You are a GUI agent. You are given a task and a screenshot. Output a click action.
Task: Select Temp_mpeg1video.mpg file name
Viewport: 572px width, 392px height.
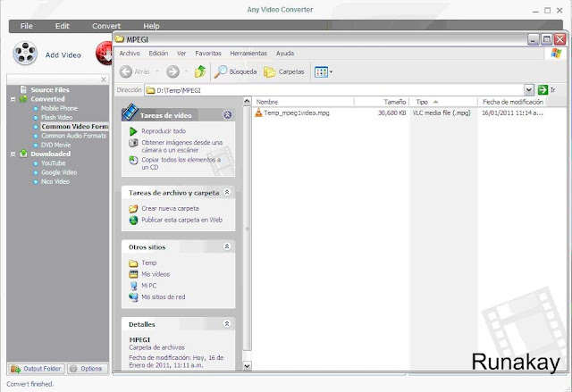pos(297,113)
